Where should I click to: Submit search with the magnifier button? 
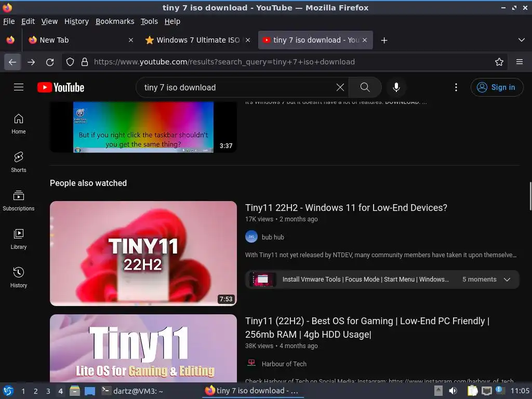tap(365, 87)
